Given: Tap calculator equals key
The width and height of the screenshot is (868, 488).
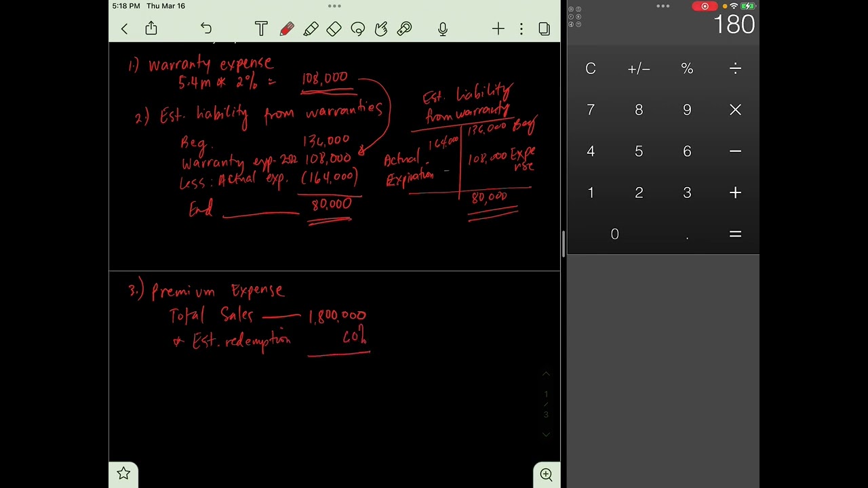Looking at the screenshot, I should [x=735, y=234].
